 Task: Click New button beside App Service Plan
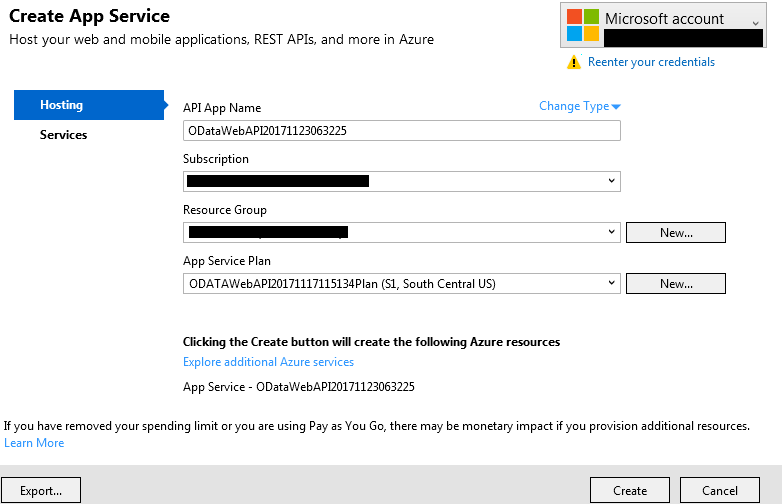click(x=675, y=283)
